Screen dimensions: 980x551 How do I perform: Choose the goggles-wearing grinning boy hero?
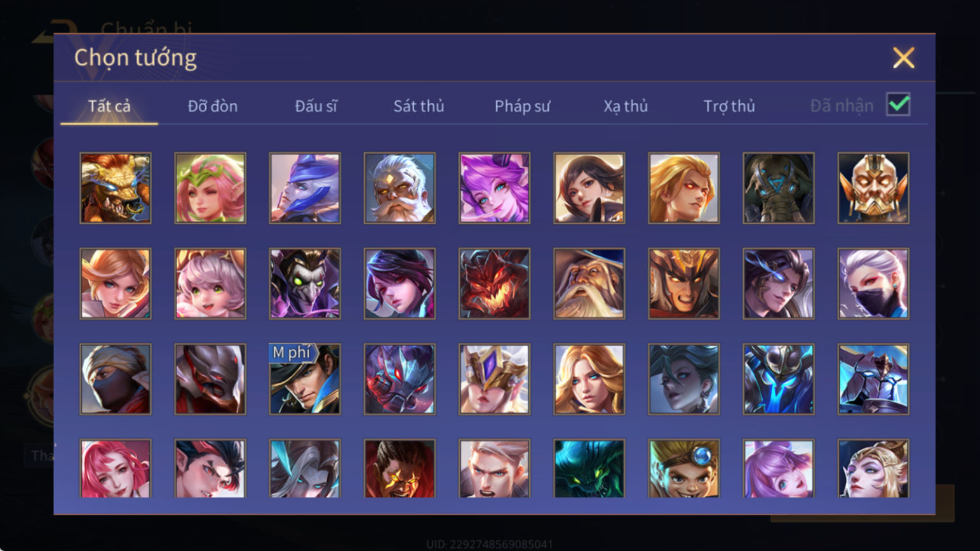[x=684, y=468]
